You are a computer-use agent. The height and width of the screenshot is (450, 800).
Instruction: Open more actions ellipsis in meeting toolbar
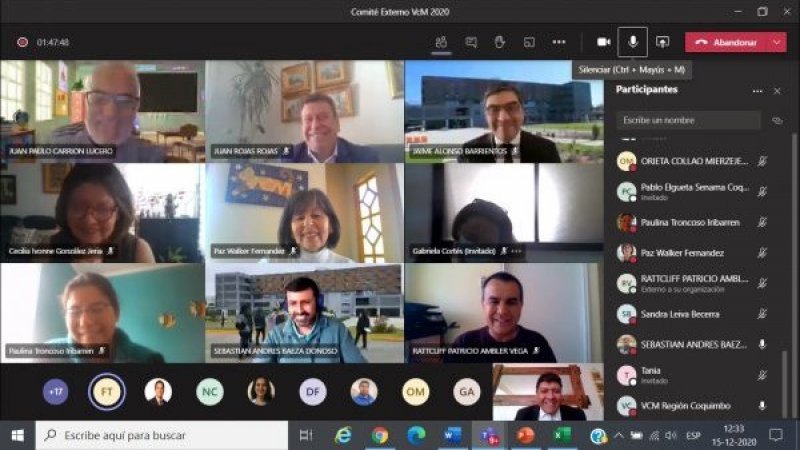pyautogui.click(x=559, y=42)
